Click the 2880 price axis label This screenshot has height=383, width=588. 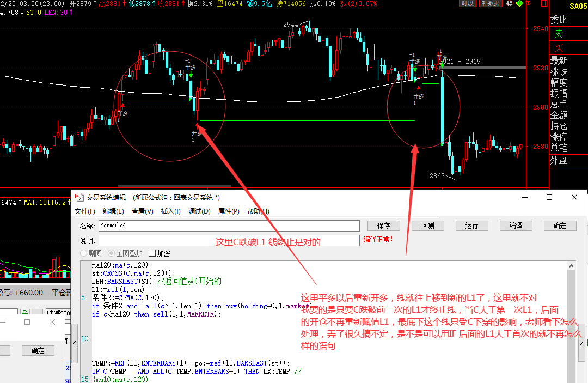pos(541,147)
